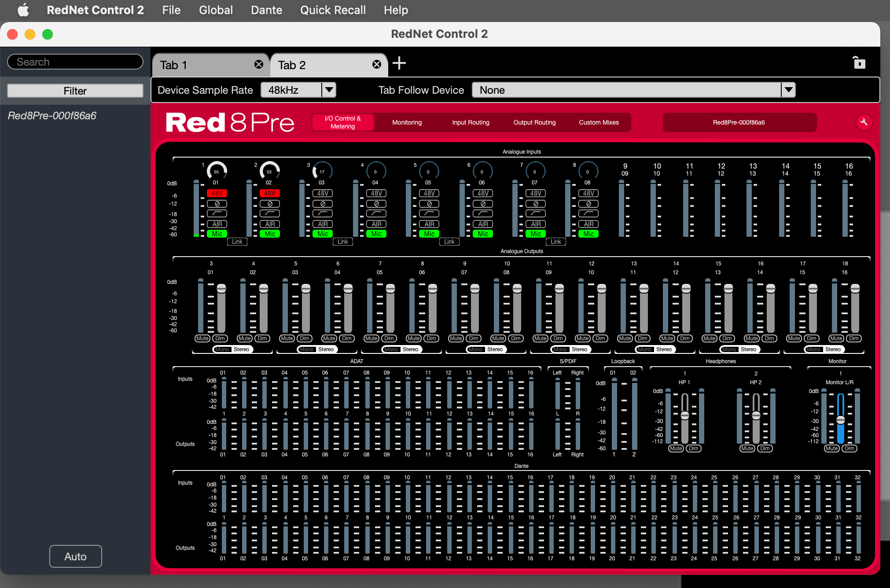Toggle phase invert on analogue input 08
The width and height of the screenshot is (890, 588).
(588, 204)
